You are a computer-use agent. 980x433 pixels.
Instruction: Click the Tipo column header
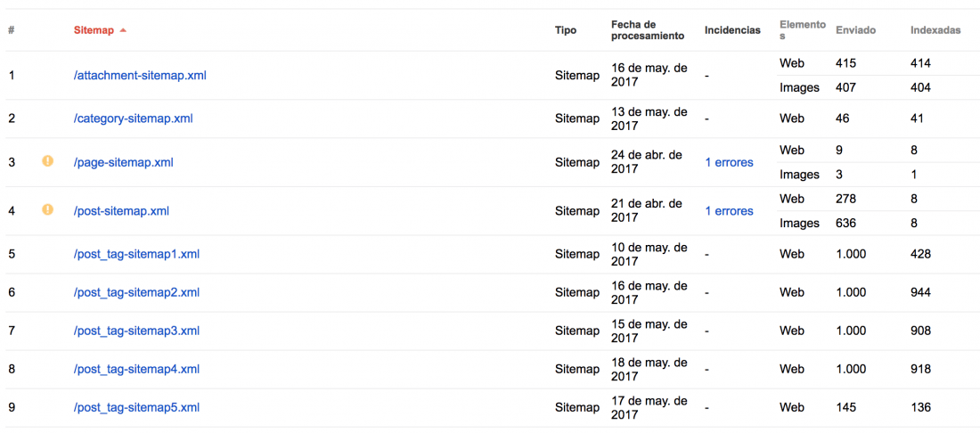[566, 30]
